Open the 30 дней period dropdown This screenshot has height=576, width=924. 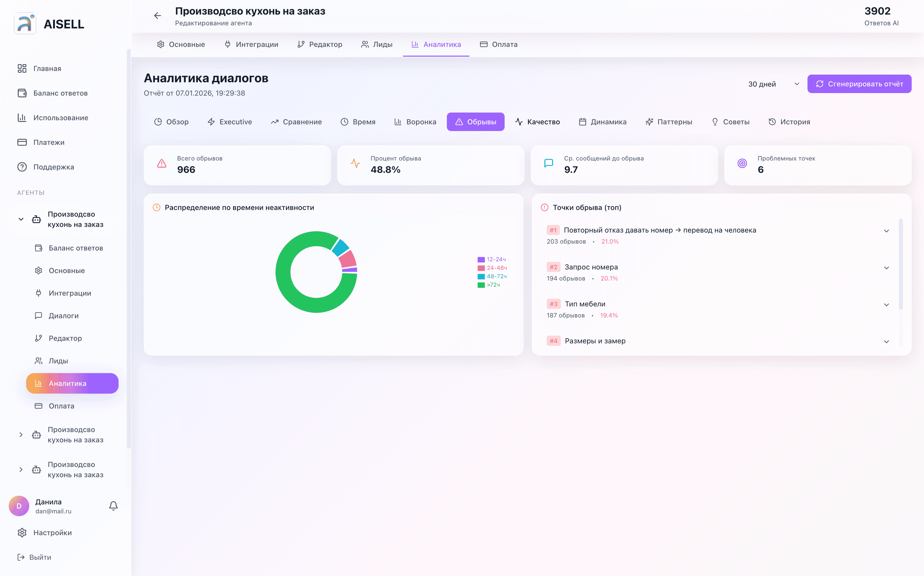coord(773,84)
